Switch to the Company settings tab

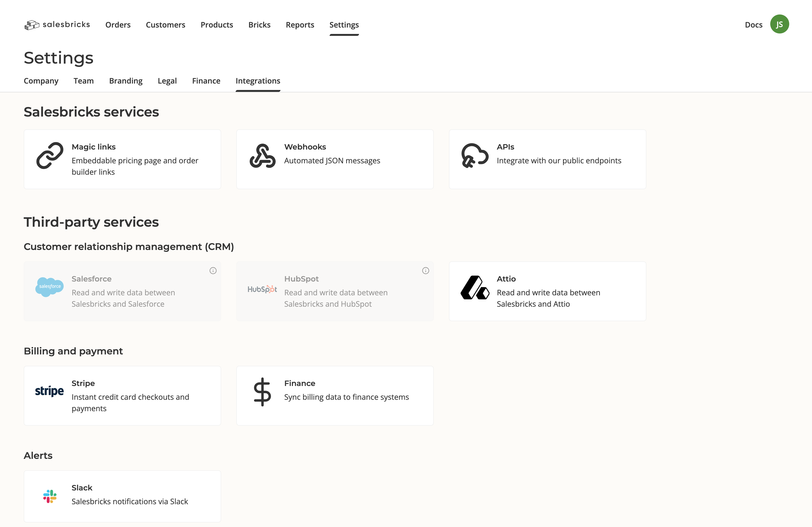41,81
